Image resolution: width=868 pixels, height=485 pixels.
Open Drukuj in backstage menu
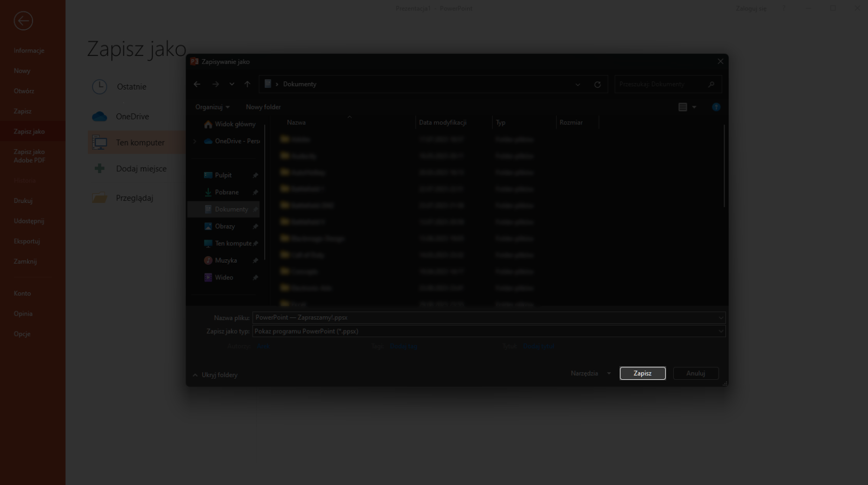click(x=23, y=201)
